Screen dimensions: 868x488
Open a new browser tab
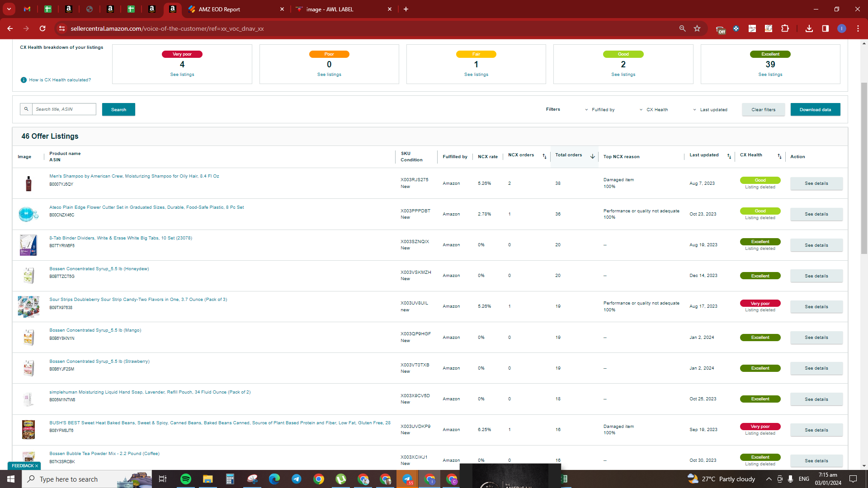pos(406,9)
